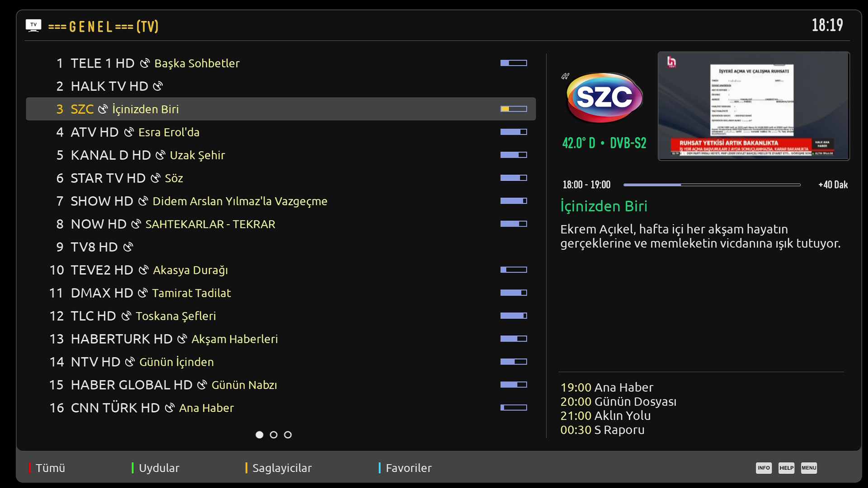868x488 pixels.
Task: Click the 18:19 clock display
Action: click(x=827, y=25)
